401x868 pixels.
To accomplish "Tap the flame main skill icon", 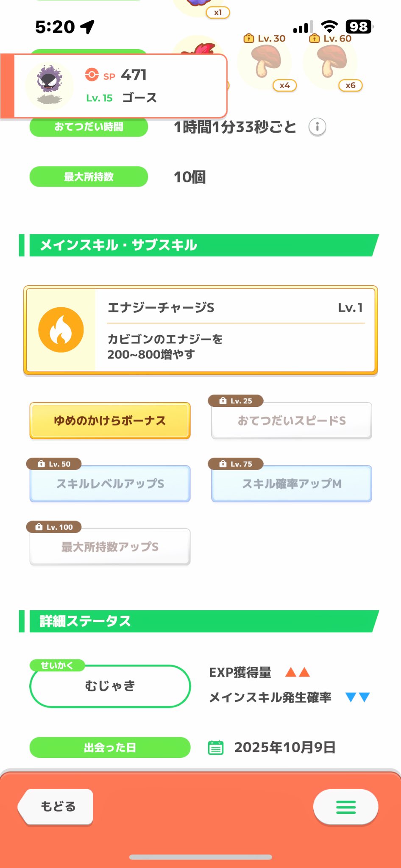I will 61,330.
